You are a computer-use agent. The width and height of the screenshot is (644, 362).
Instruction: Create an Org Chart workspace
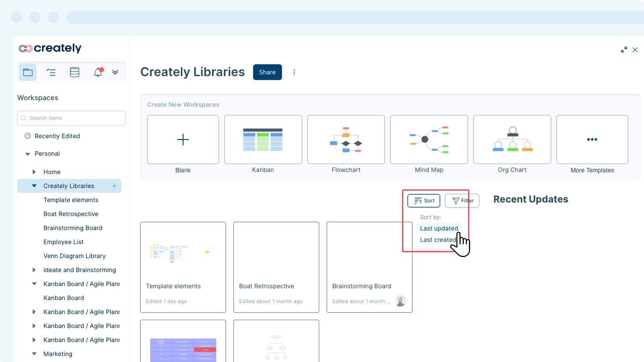(x=512, y=140)
